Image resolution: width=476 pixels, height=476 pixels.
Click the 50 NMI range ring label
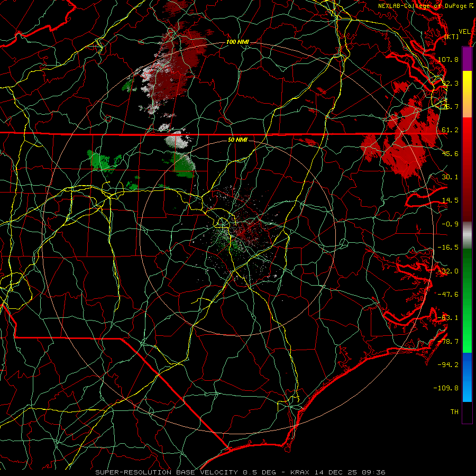[x=237, y=140]
